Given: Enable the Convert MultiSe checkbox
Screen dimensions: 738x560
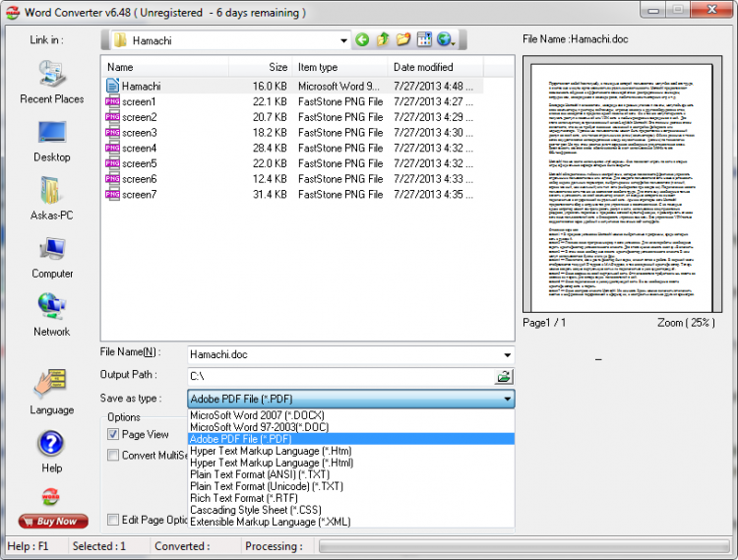Looking at the screenshot, I should click(x=113, y=455).
